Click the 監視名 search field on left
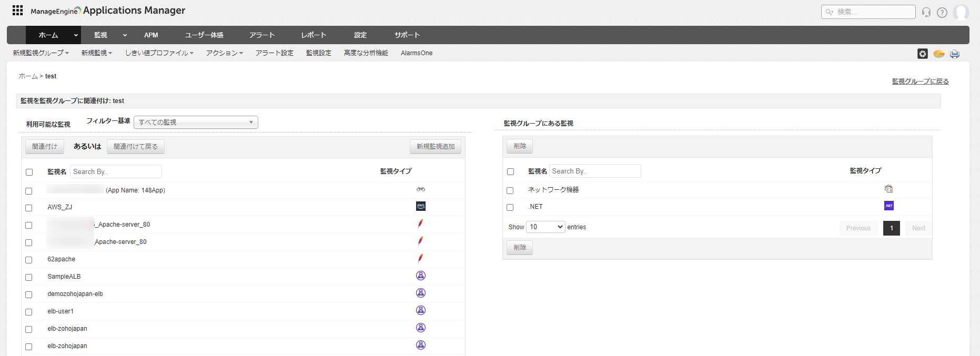980x356 pixels. [x=116, y=171]
